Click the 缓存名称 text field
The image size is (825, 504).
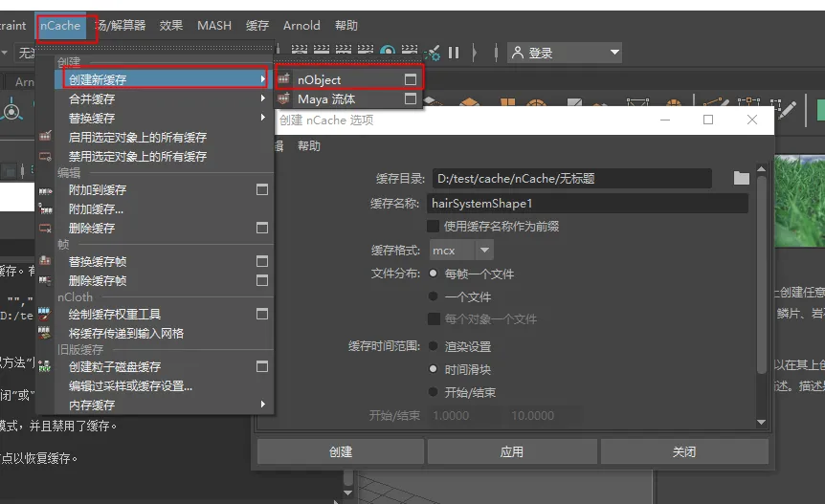589,204
